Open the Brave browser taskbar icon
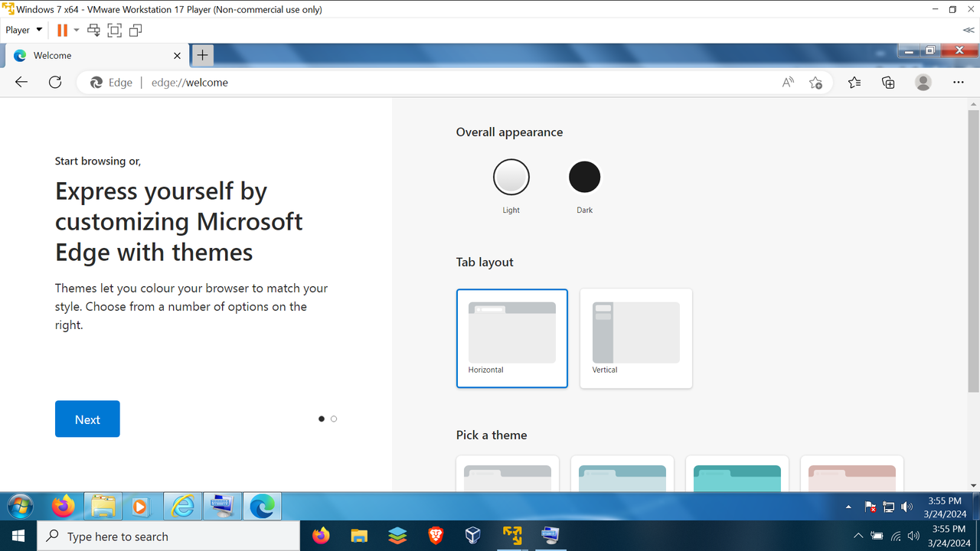Screen dimensions: 980x551 (436, 536)
